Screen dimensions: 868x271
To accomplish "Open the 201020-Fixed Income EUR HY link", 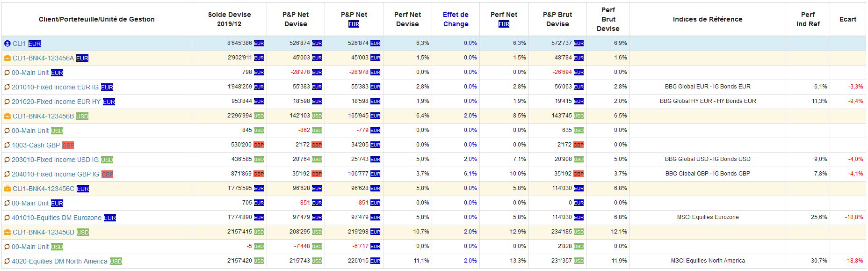I will 56,102.
